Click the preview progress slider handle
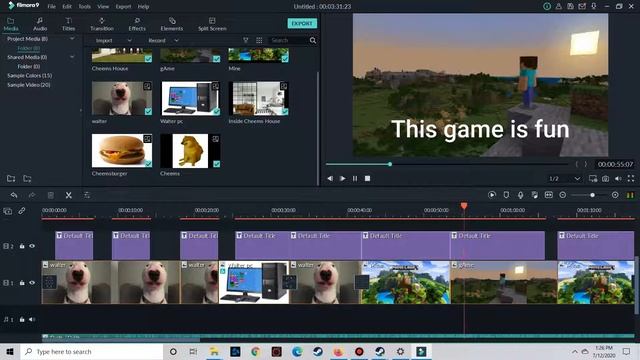 390,164
